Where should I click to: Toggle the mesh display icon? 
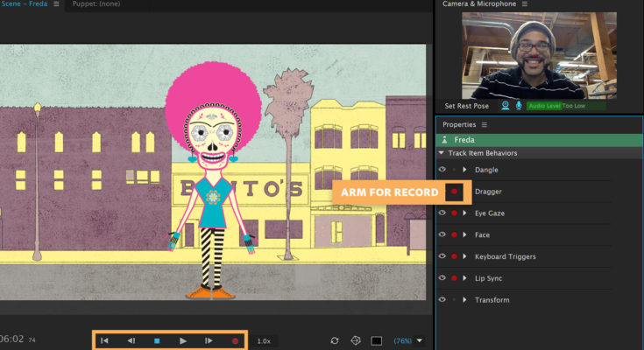tap(356, 340)
